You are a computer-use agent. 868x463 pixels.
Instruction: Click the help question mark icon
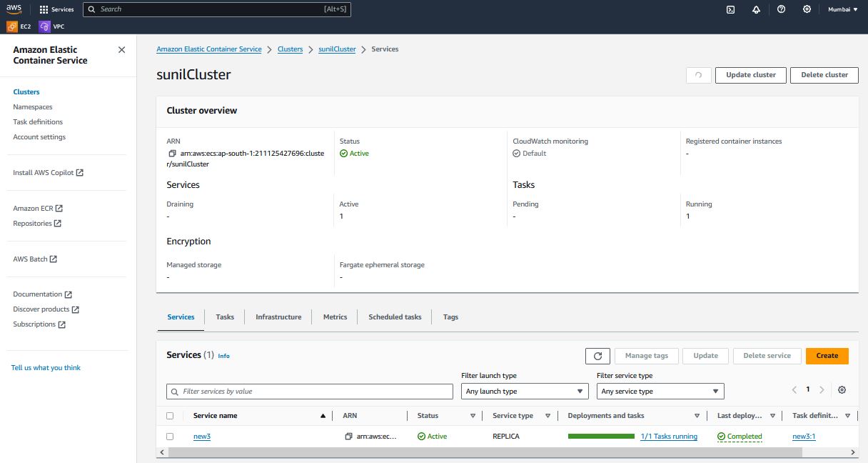click(x=781, y=9)
